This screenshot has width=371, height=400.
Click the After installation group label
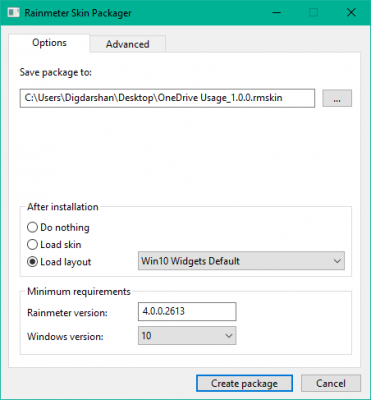[63, 207]
